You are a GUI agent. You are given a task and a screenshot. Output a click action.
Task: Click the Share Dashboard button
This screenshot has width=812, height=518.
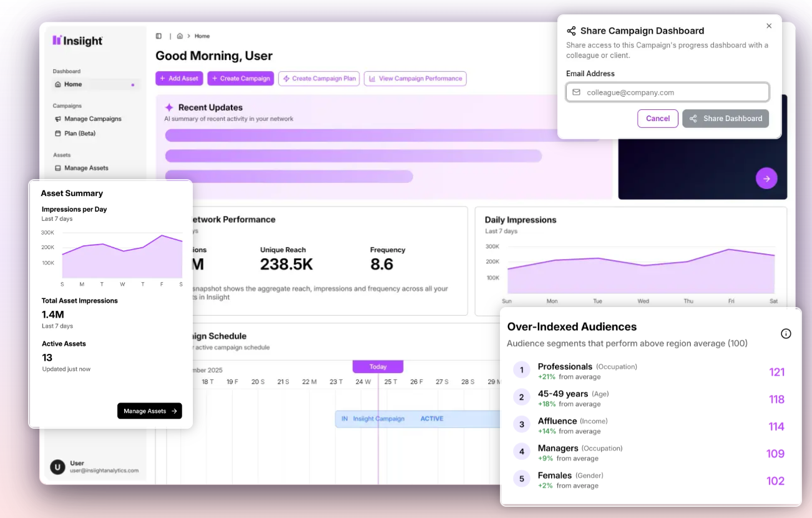point(725,118)
